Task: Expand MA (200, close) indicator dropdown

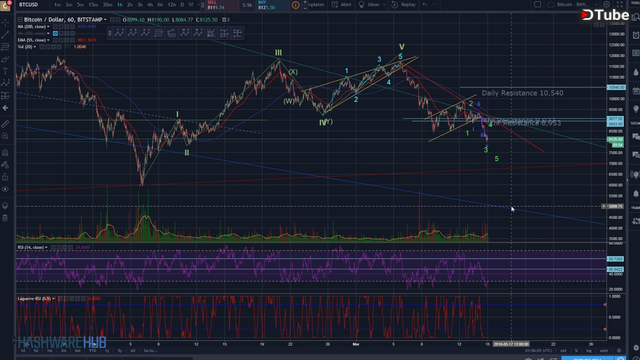Action: 48,27
